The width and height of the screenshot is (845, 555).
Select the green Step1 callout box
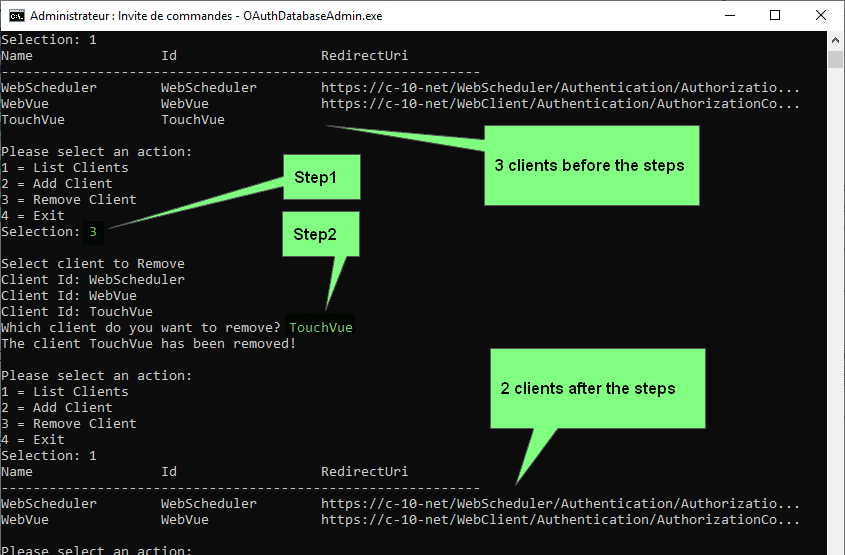(321, 177)
